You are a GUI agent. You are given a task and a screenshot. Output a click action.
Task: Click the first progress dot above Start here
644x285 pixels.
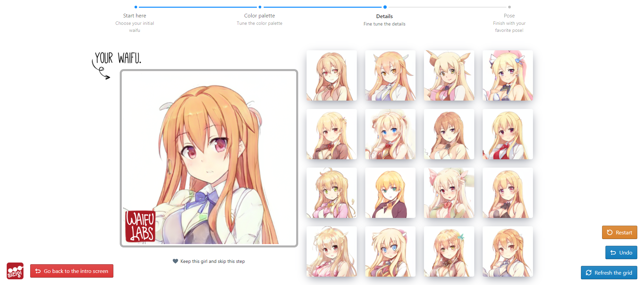[136, 7]
